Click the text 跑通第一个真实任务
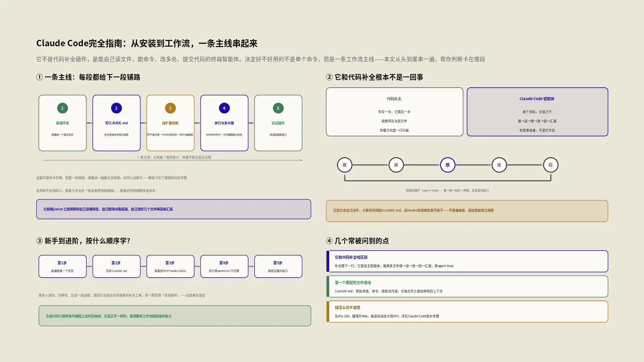Image resolution: width=644 pixels, height=362 pixels. pyautogui.click(x=62, y=135)
